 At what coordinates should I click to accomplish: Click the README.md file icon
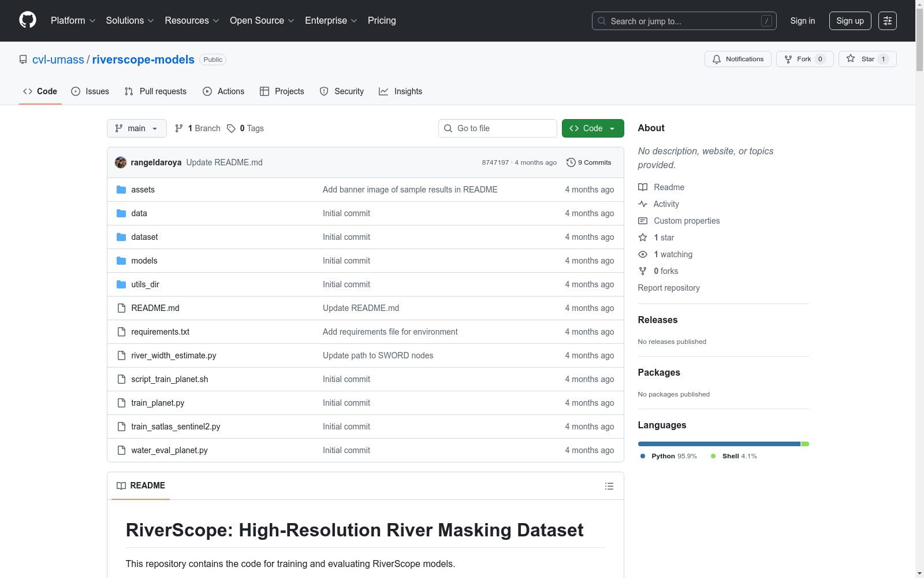(x=121, y=308)
